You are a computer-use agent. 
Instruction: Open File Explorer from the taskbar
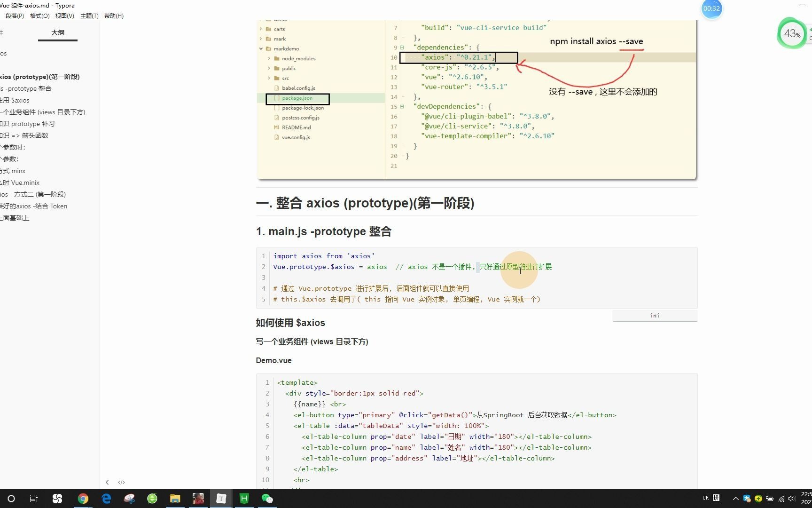tap(175, 499)
